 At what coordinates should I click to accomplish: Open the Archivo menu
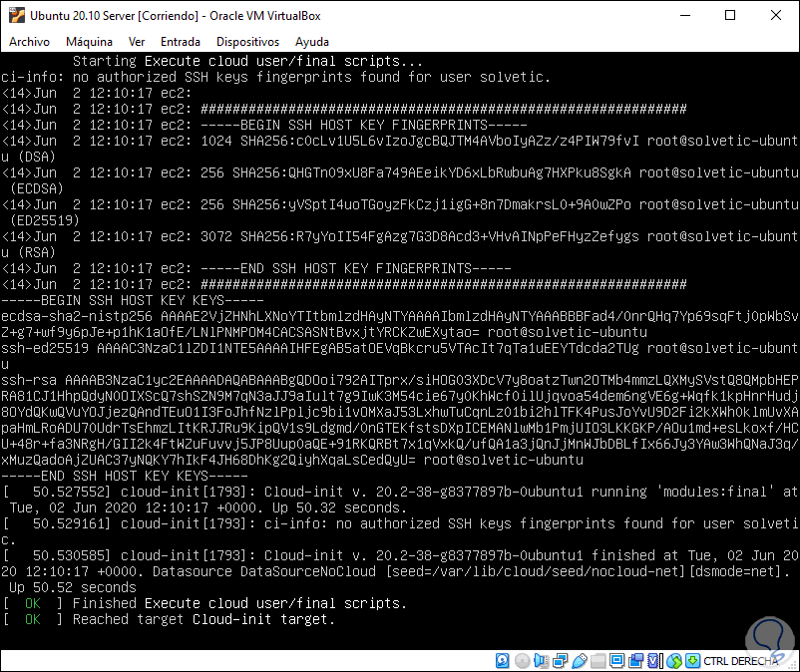(x=29, y=42)
